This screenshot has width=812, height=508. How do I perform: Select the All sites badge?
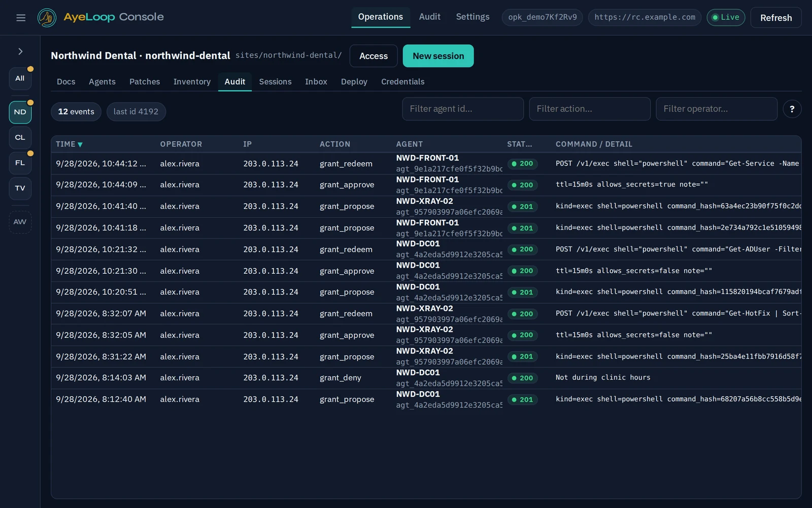pos(20,79)
